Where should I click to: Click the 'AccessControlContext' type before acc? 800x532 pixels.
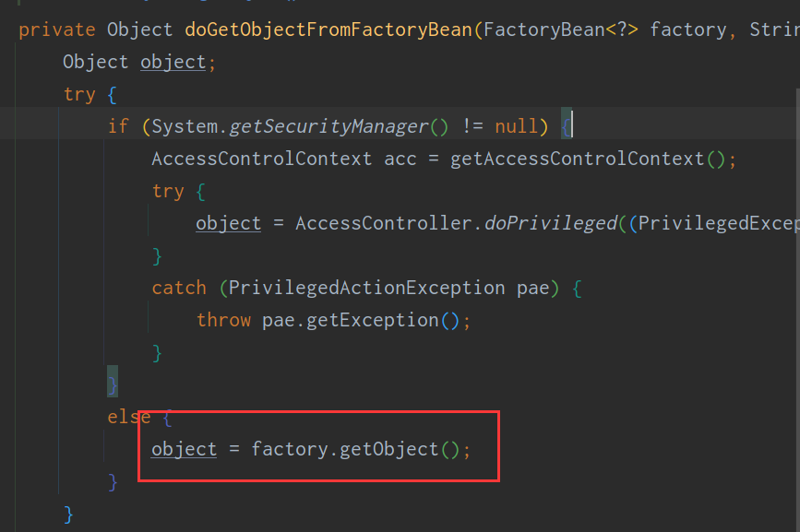click(262, 159)
